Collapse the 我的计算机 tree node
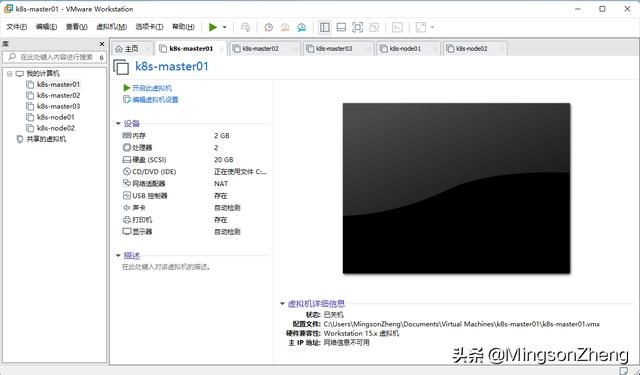Screen dimensions: 640x375 click(x=9, y=74)
